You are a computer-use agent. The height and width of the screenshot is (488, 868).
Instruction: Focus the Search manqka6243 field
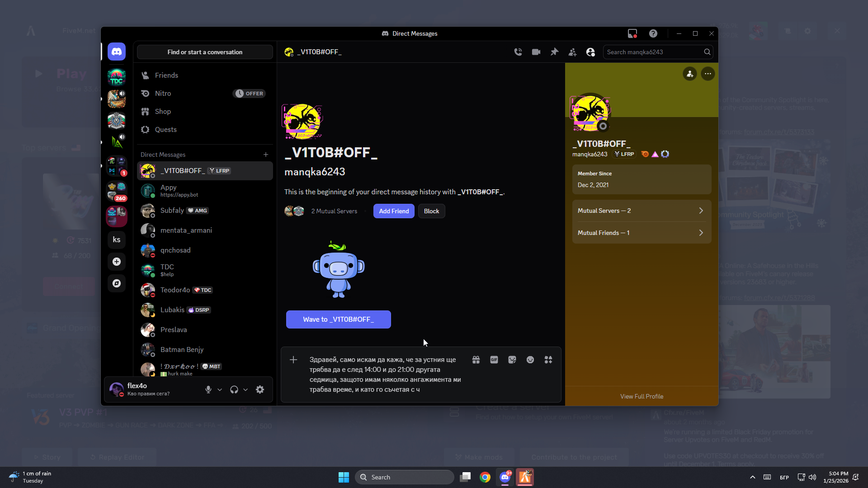658,52
